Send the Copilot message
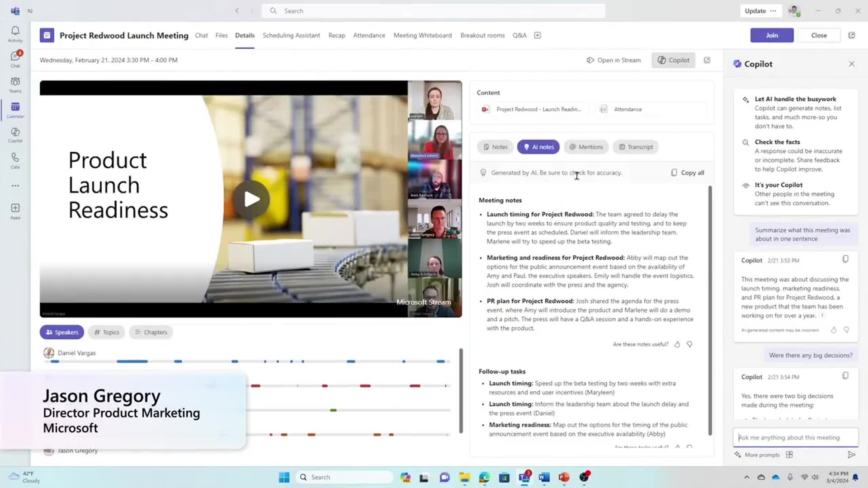Image resolution: width=868 pixels, height=488 pixels. 851,455
